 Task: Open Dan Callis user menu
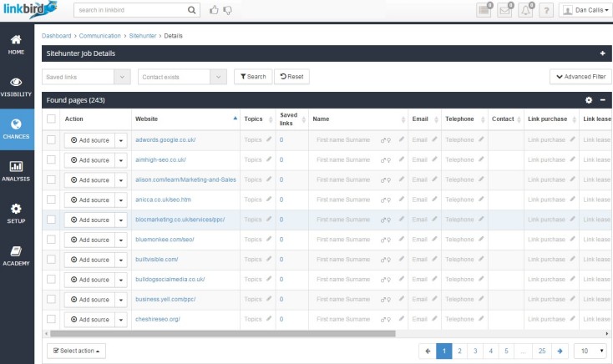(x=585, y=10)
